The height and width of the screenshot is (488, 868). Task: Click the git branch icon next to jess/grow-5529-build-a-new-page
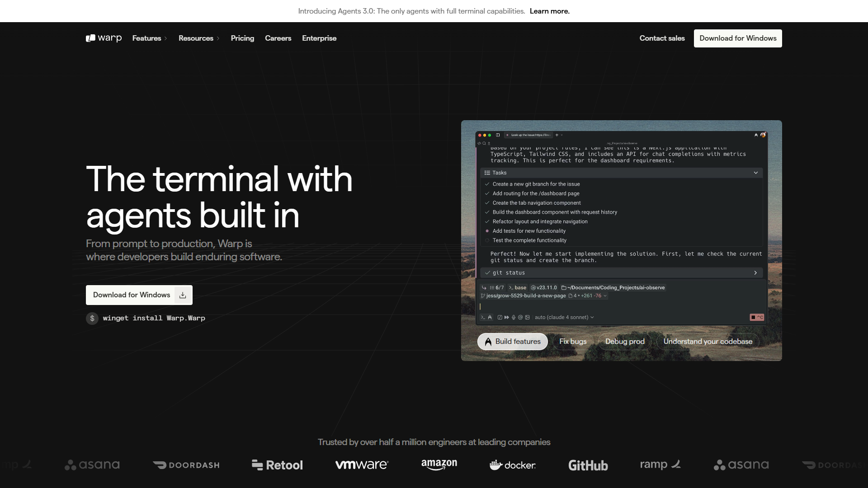coord(483,296)
